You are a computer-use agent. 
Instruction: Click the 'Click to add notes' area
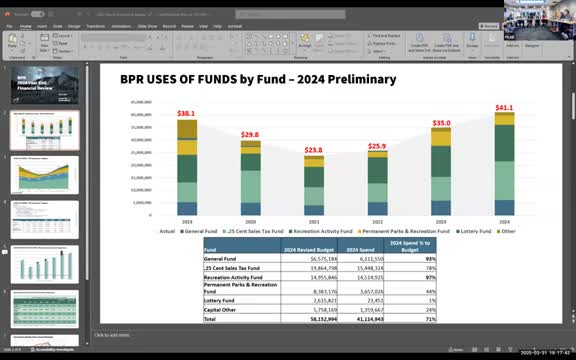point(112,335)
